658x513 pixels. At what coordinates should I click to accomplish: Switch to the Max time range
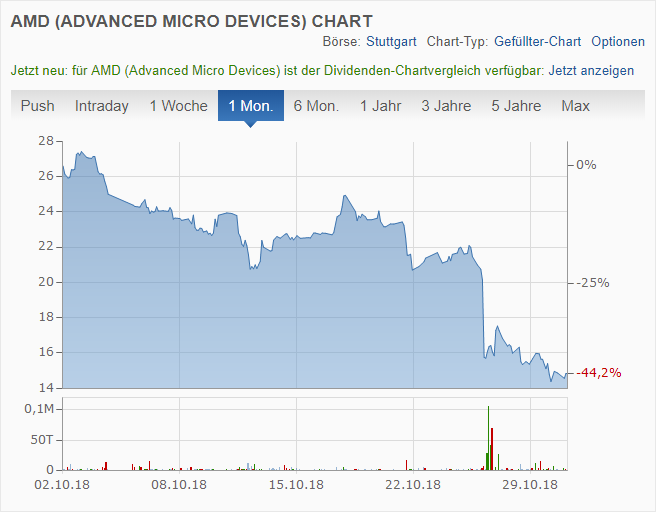pos(575,106)
